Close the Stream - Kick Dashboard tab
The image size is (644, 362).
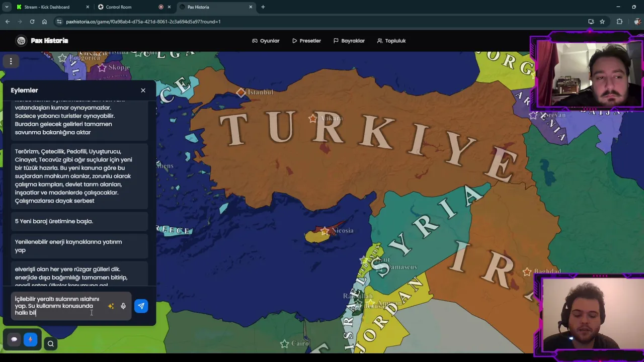[88, 7]
